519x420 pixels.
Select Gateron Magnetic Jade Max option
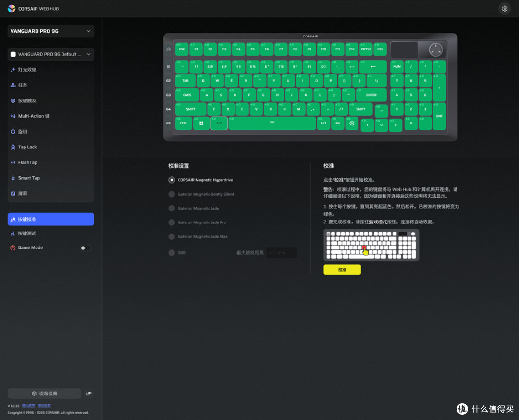pos(172,236)
